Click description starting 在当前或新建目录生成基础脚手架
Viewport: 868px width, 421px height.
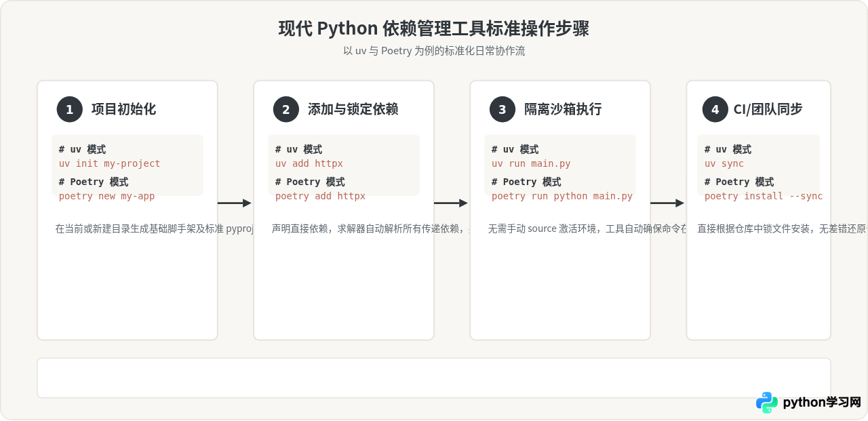[155, 228]
